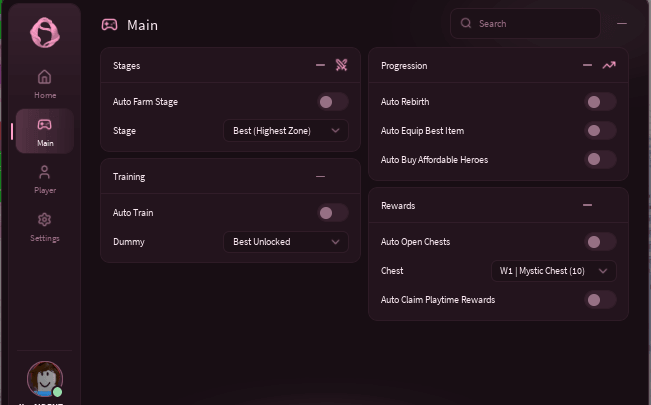Collapse the Rewards section
This screenshot has height=405, width=651.
coord(587,205)
